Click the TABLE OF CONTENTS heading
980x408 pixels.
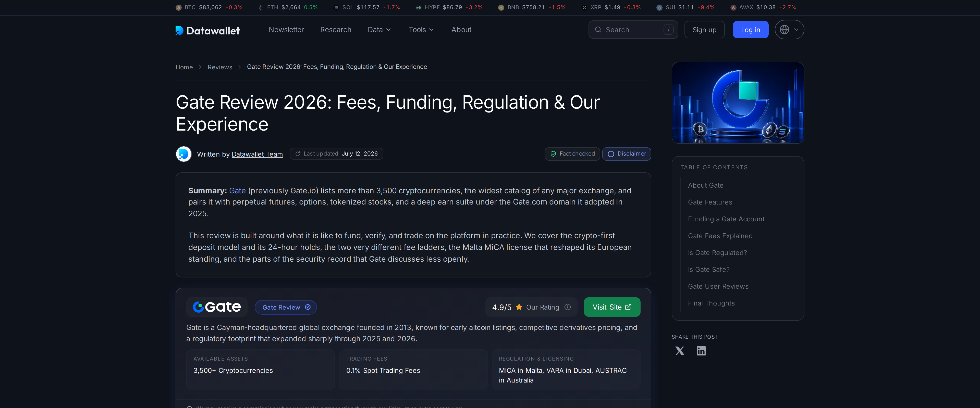point(714,168)
